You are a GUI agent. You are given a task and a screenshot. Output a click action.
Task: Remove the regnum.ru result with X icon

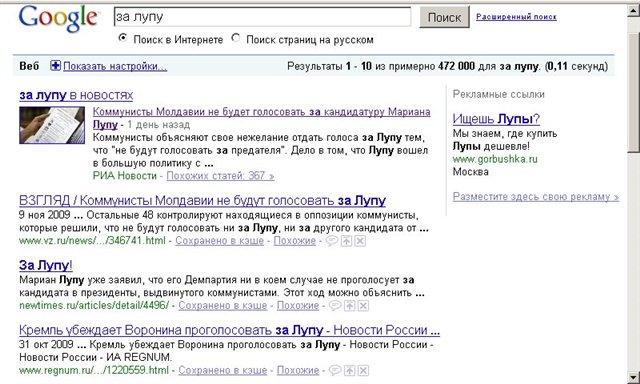pyautogui.click(x=363, y=370)
